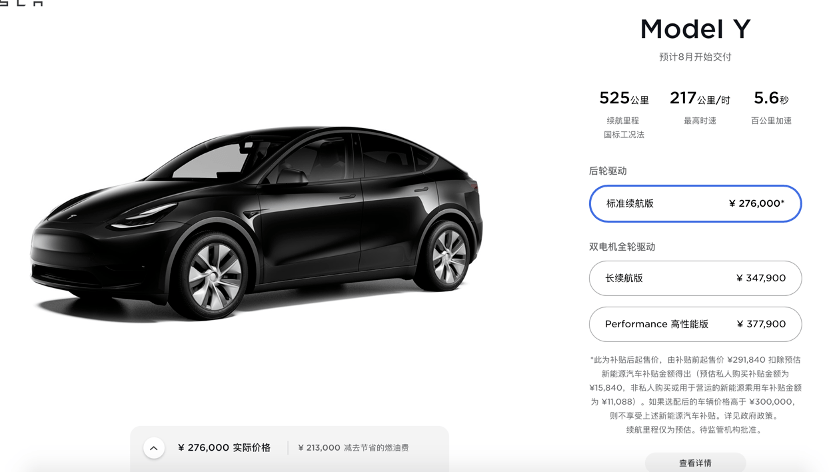Choose the 长续航版 ¥347,900 option
The width and height of the screenshot is (830, 472).
(x=695, y=278)
